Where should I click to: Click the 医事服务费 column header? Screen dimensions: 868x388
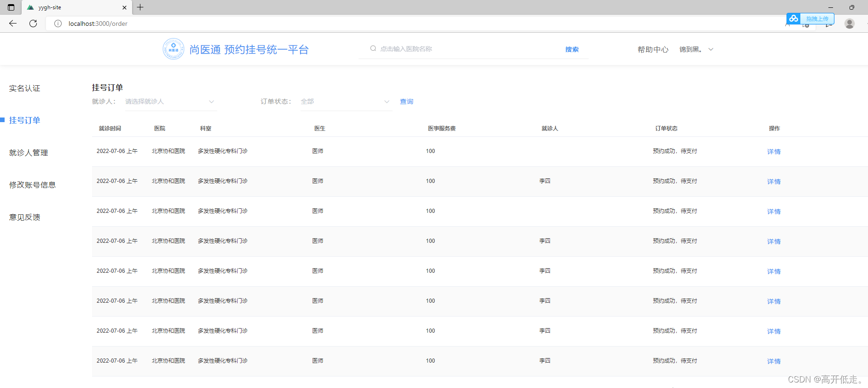click(442, 128)
